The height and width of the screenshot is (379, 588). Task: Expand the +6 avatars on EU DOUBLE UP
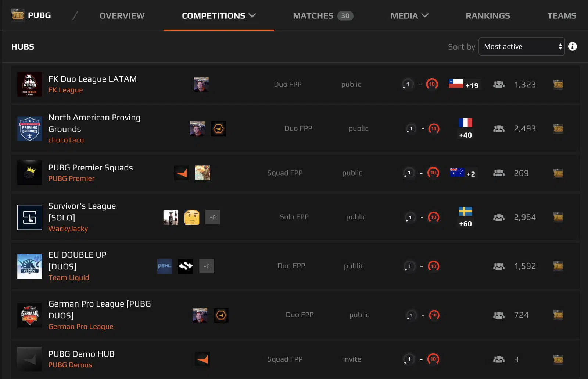(x=207, y=266)
